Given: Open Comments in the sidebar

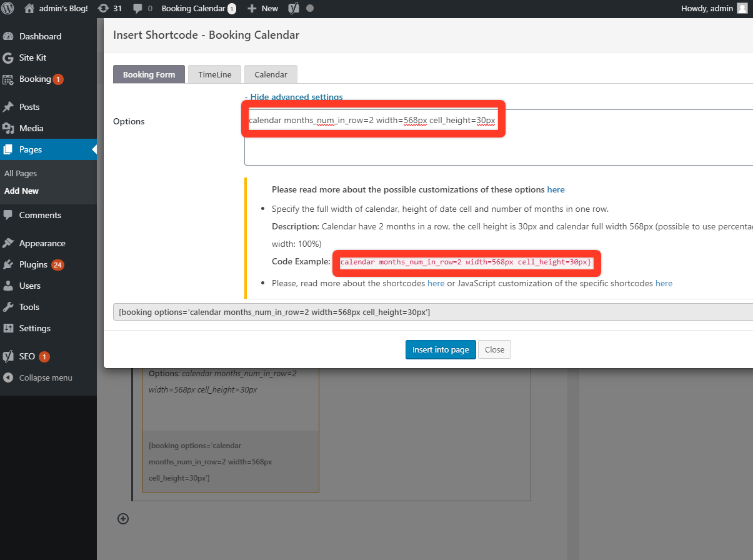Looking at the screenshot, I should (48, 215).
